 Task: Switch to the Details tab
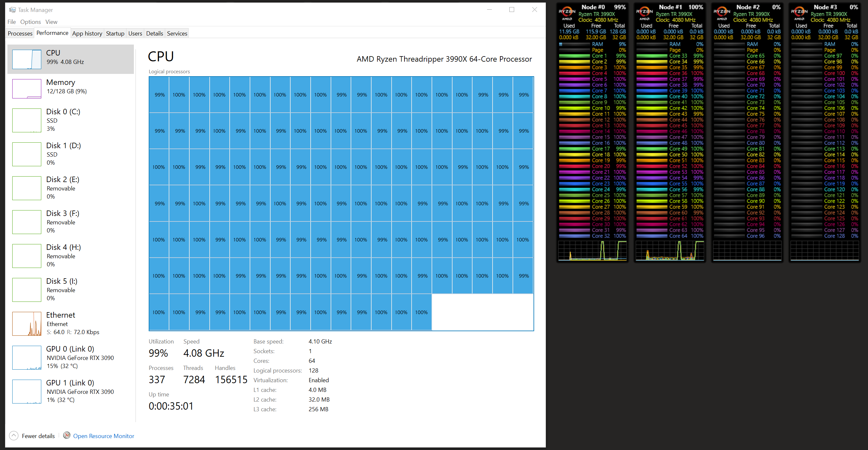(154, 33)
